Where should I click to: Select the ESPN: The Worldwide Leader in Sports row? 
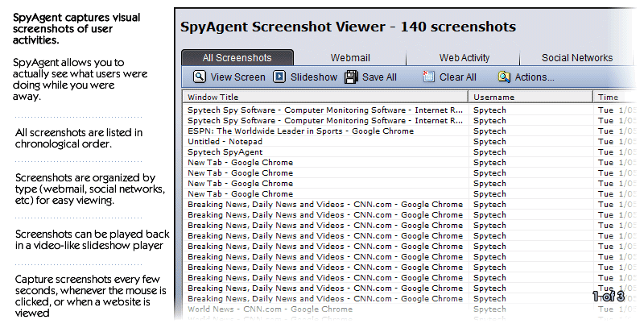[411, 131]
